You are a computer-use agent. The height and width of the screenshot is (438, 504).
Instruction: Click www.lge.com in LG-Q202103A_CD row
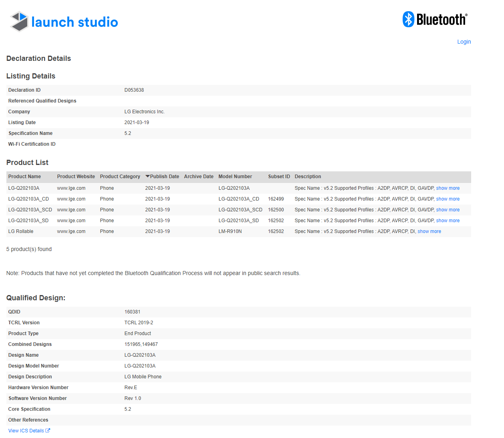(71, 199)
